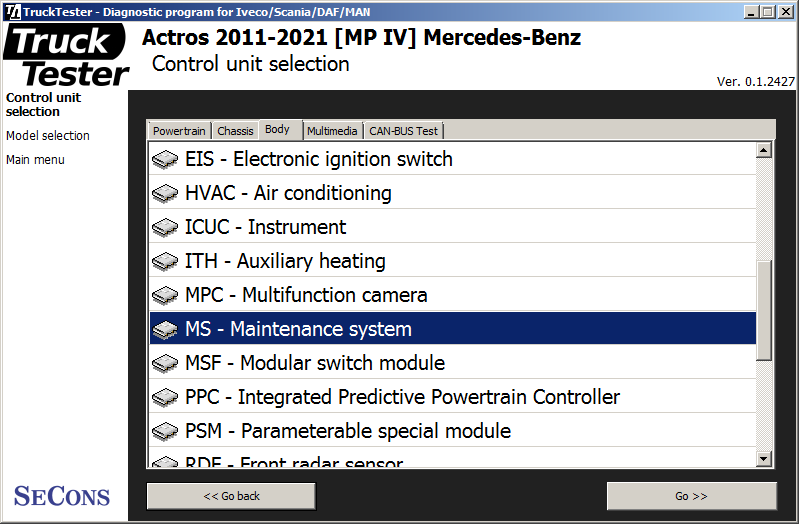Click the SECONS logo

[x=62, y=496]
